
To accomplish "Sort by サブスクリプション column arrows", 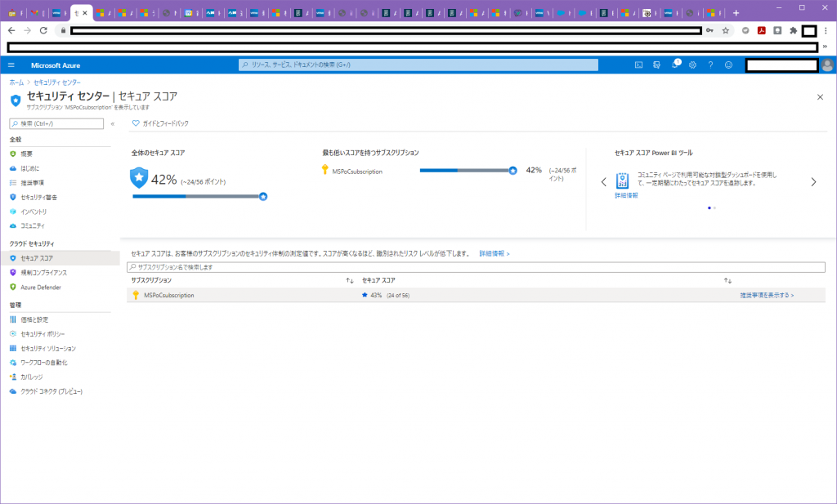I will [350, 280].
